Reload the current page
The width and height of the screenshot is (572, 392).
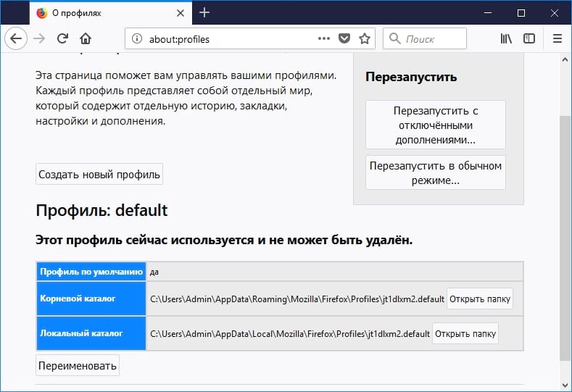63,38
